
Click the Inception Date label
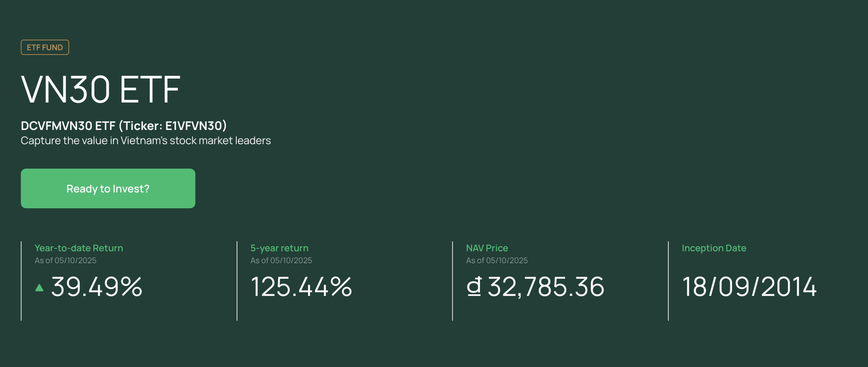[x=714, y=248]
